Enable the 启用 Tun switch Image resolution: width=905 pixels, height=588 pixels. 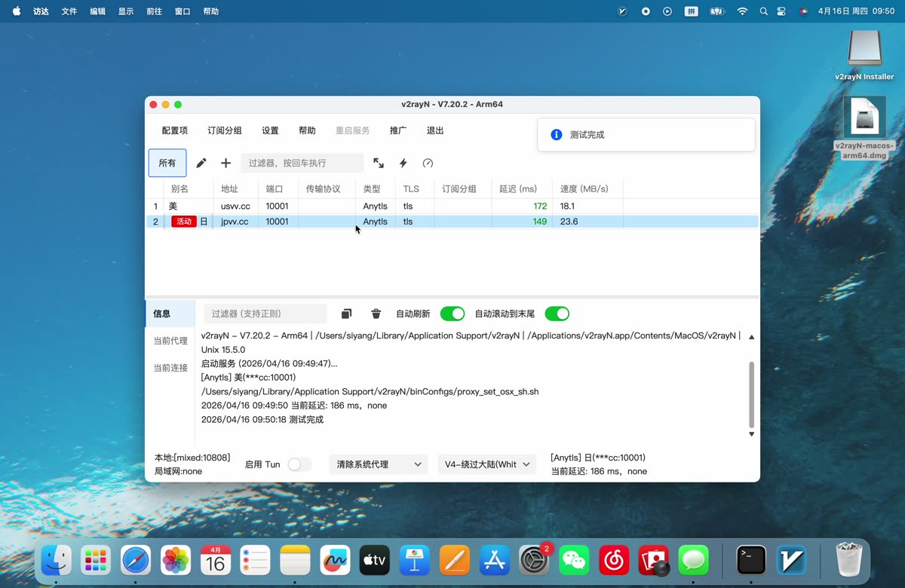coord(299,464)
